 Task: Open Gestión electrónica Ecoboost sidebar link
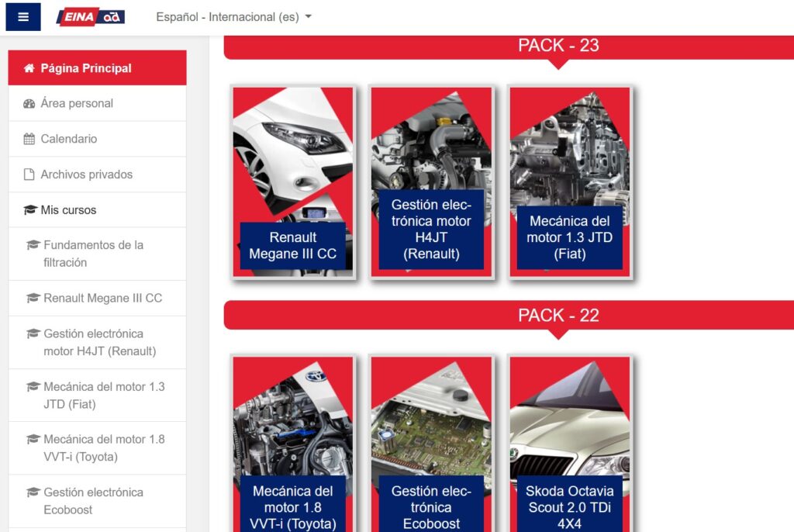click(x=97, y=501)
